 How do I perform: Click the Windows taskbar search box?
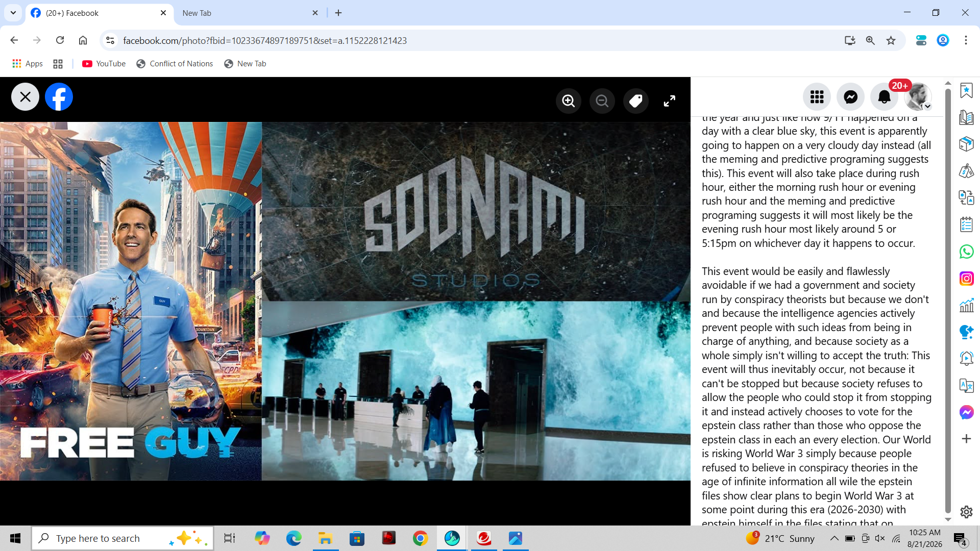pos(122,538)
